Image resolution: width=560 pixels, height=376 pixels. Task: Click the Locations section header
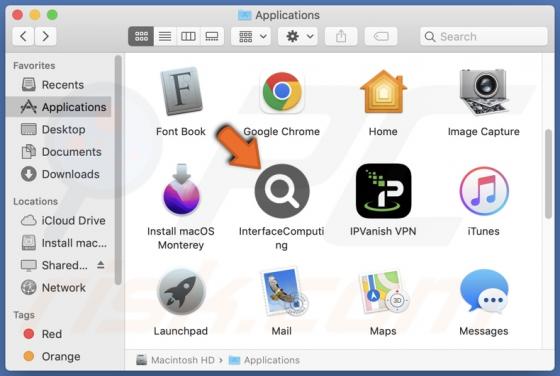coord(35,201)
